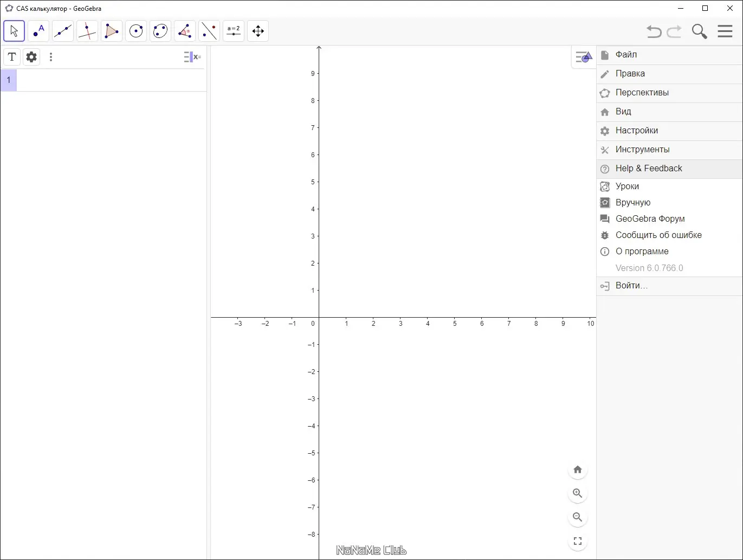743x560 pixels.
Task: Expand the Правка menu section
Action: point(670,74)
